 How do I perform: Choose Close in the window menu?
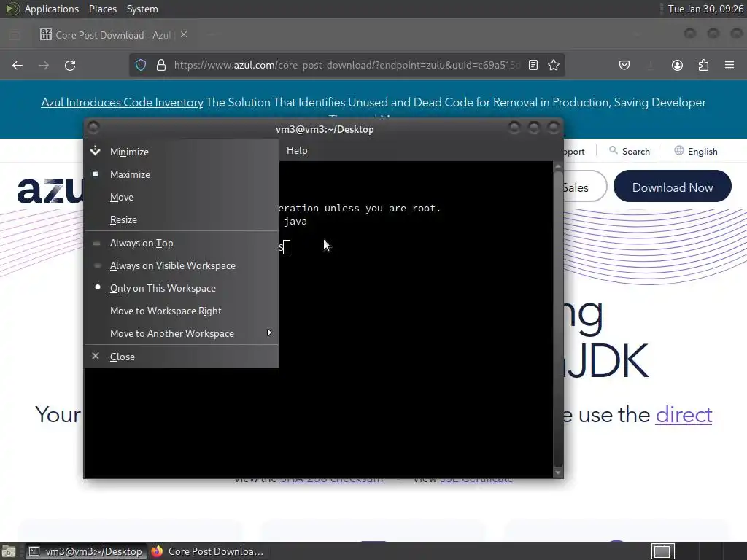point(181,357)
